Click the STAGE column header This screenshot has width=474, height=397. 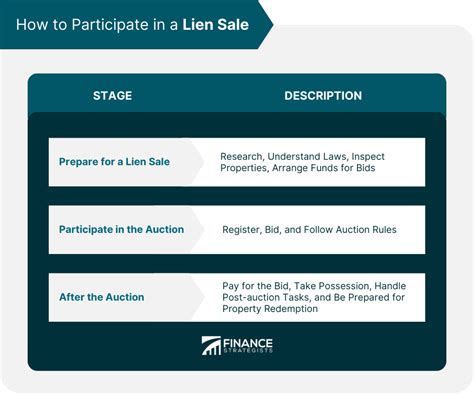point(112,96)
